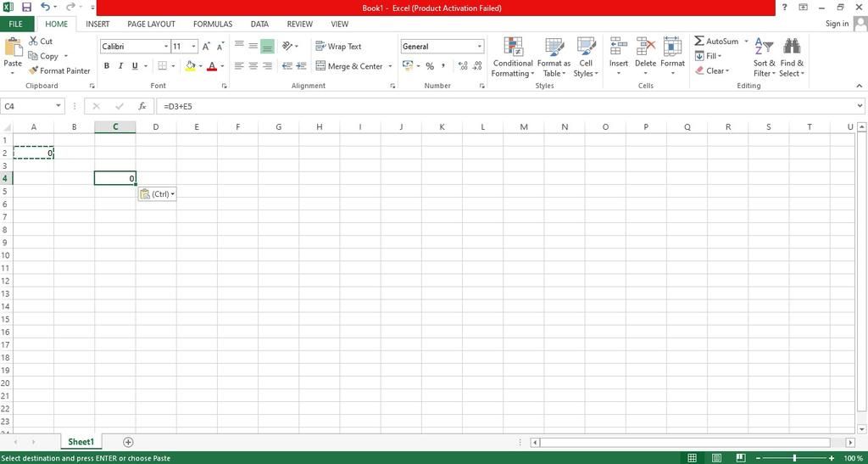
Task: Apply Comma Style number format
Action: point(442,66)
